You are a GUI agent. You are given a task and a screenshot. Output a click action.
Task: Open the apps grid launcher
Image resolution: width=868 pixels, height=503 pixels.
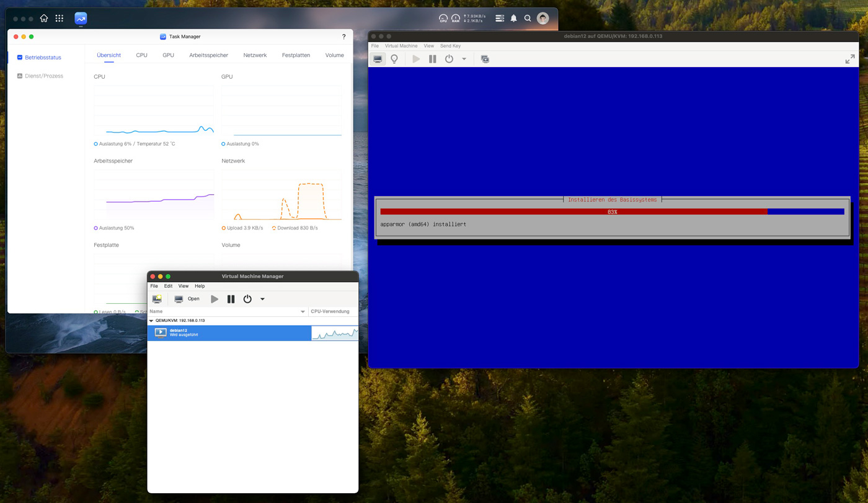60,19
